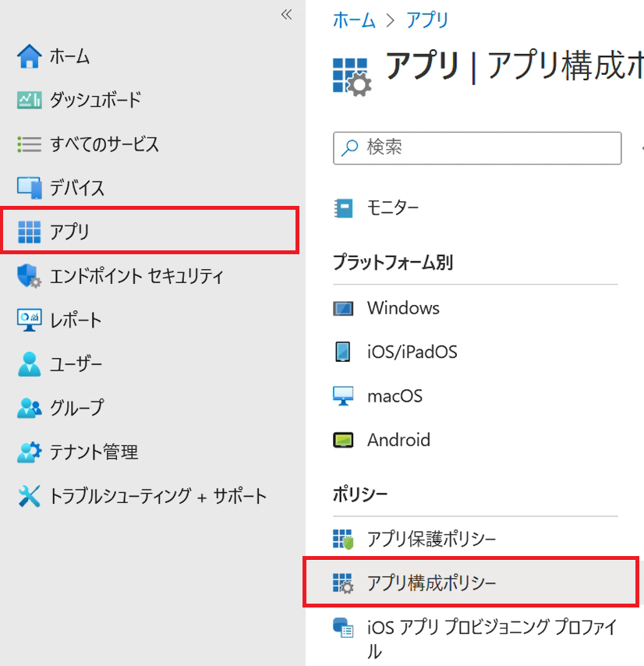Image resolution: width=644 pixels, height=666 pixels.
Task: Open すべてのサービス in the left menu
Action: [x=104, y=144]
